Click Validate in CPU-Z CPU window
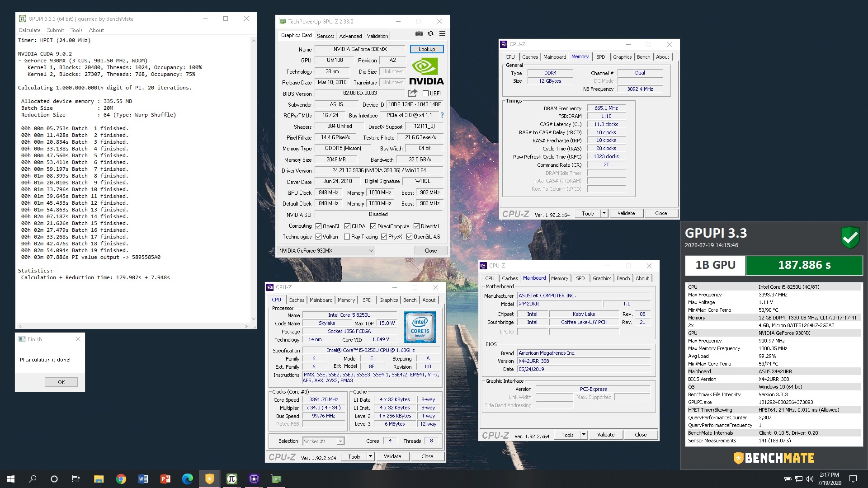Image resolution: width=868 pixels, height=488 pixels. (x=392, y=456)
